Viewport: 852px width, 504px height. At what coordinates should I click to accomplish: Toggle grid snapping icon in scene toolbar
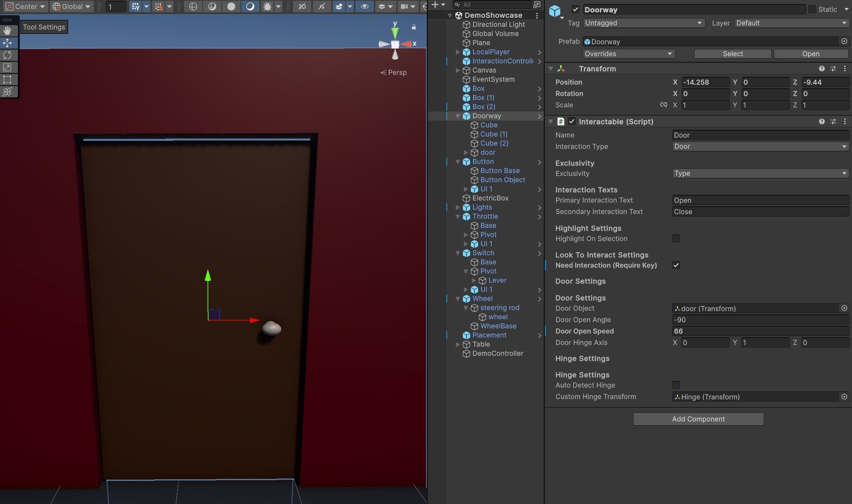tap(135, 6)
